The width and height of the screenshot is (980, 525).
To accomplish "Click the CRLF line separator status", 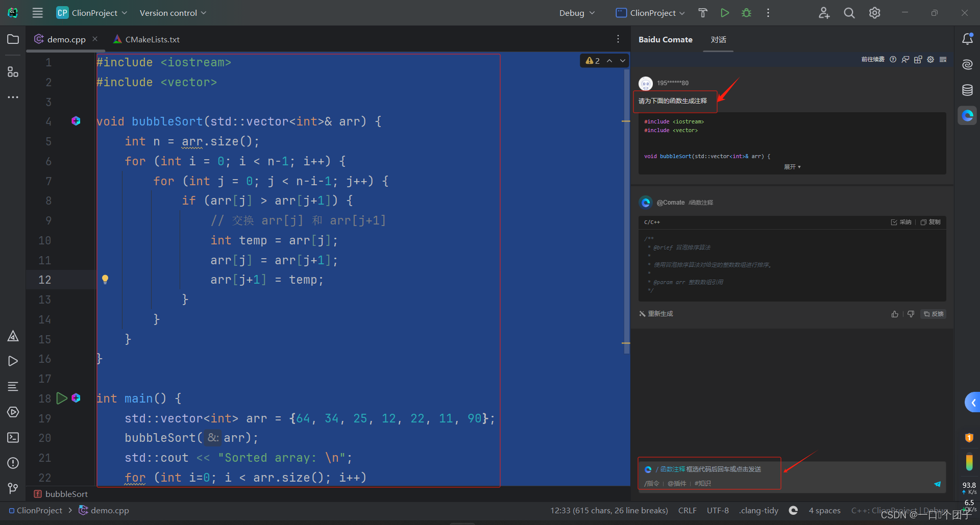I will click(x=687, y=510).
